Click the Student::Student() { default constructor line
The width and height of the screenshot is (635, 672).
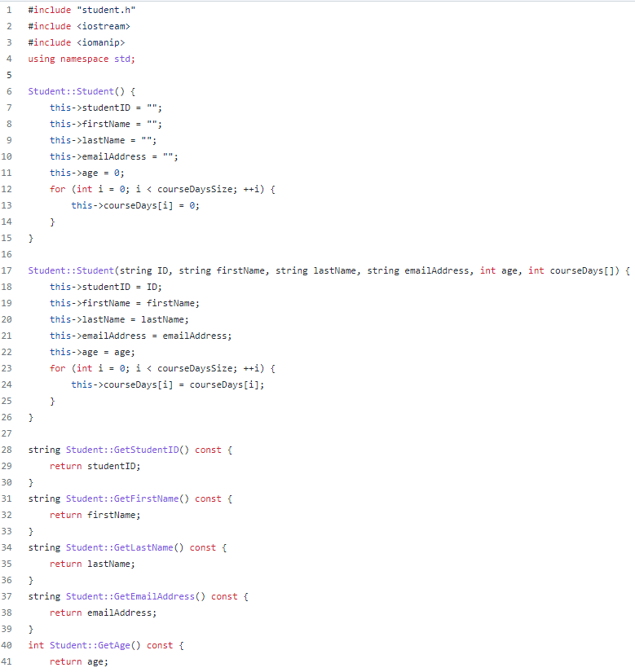click(x=82, y=91)
